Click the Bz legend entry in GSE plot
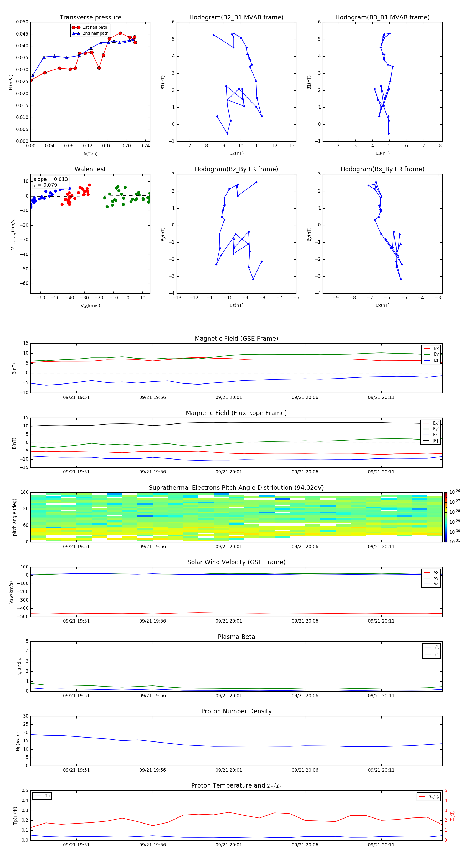The width and height of the screenshot is (473, 868). point(431,360)
